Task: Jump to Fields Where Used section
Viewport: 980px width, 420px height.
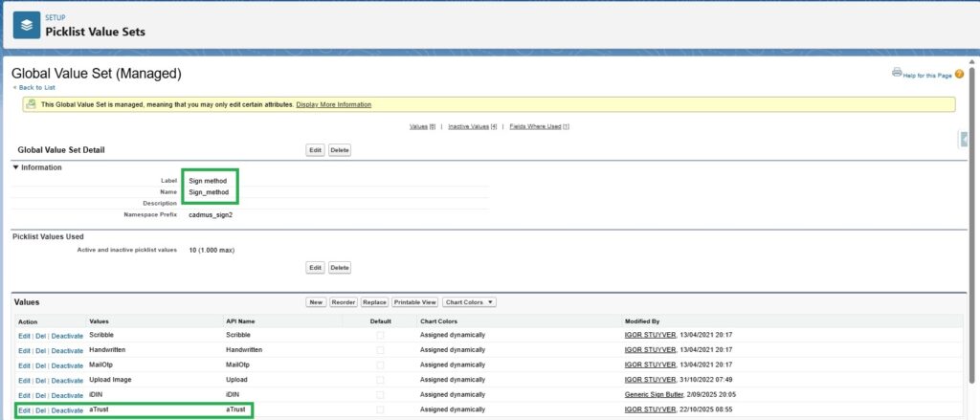Action: click(539, 126)
